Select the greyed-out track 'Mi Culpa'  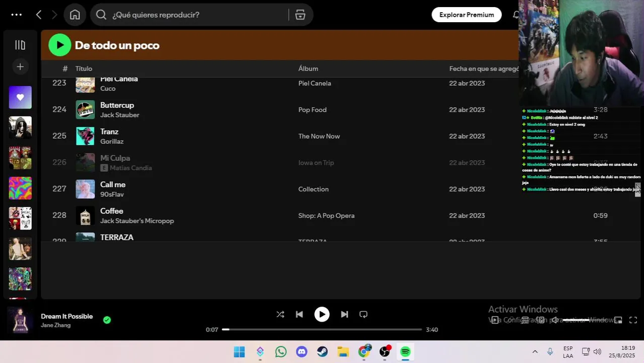tap(115, 158)
